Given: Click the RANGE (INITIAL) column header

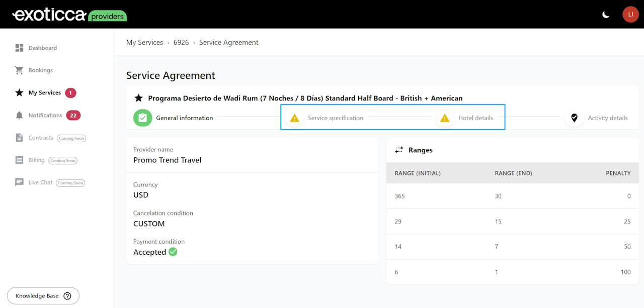Looking at the screenshot, I should tap(418, 173).
